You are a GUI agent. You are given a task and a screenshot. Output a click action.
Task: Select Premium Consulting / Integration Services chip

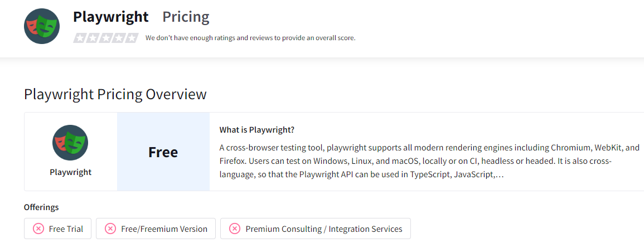pyautogui.click(x=316, y=229)
